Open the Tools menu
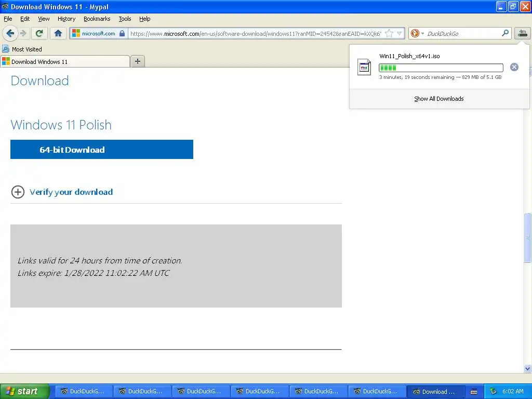532x399 pixels. [125, 19]
